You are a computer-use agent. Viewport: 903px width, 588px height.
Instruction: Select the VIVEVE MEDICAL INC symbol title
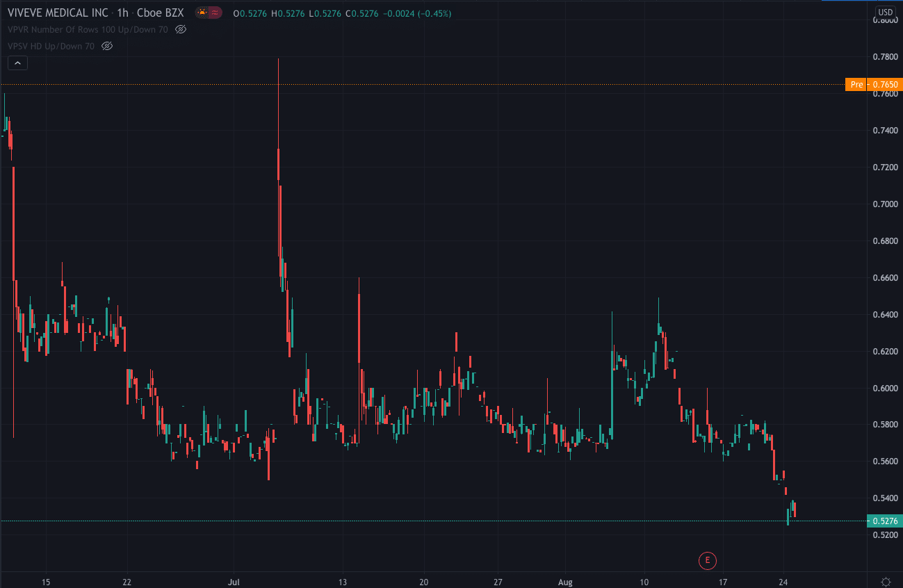[58, 13]
